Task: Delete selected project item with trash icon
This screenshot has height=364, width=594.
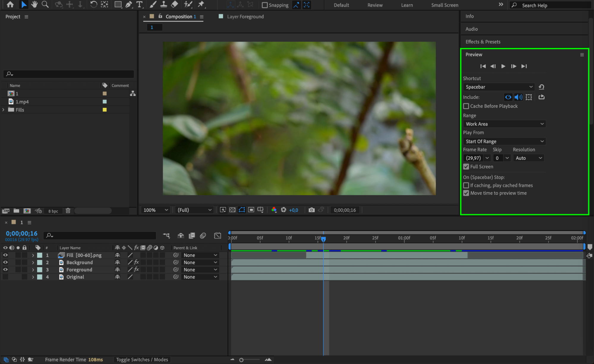Action: click(x=68, y=211)
